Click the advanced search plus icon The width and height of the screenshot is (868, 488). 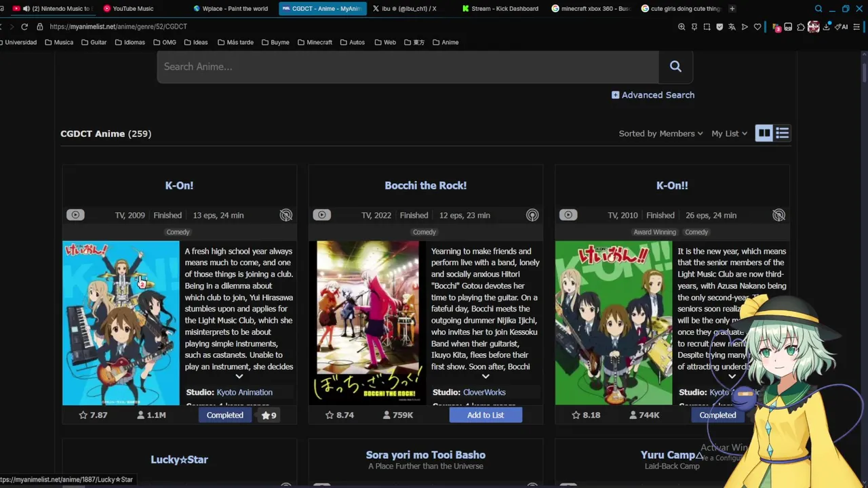615,95
